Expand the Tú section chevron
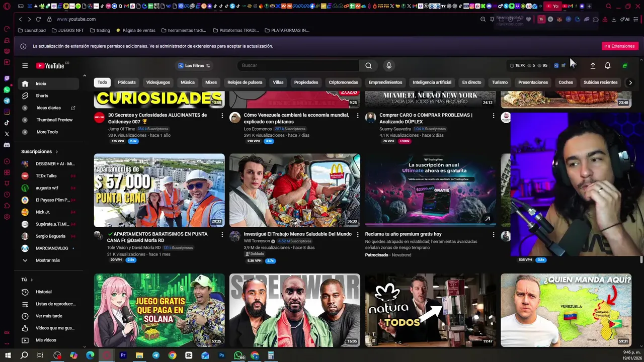 click(x=31, y=280)
